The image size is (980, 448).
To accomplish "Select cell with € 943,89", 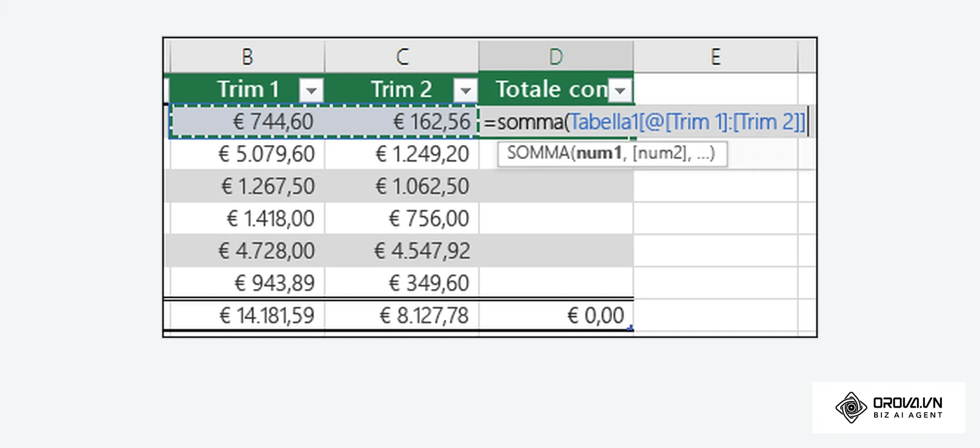I will (x=247, y=283).
